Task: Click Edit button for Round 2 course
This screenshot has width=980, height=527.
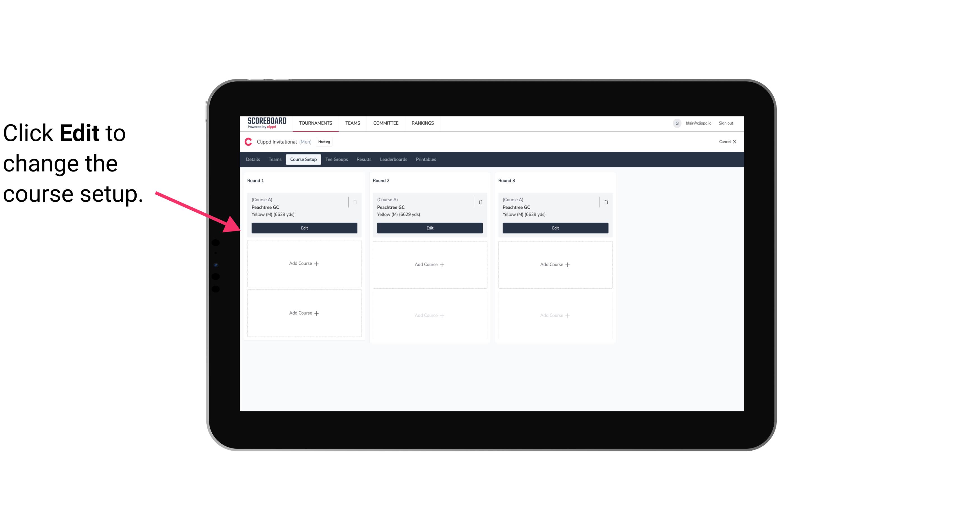Action: [x=430, y=227]
